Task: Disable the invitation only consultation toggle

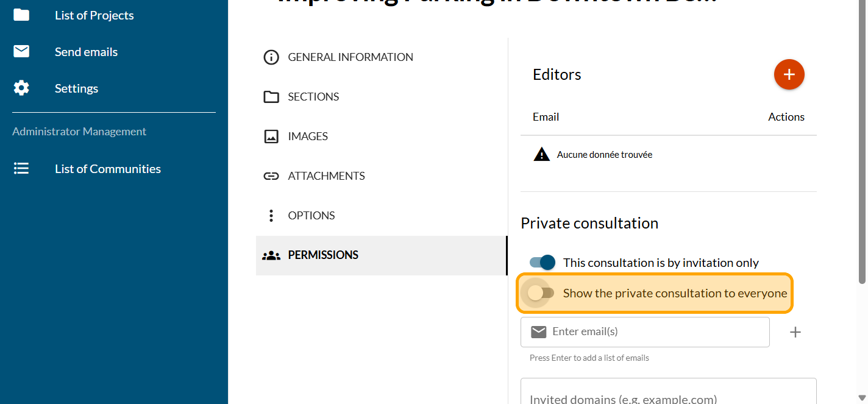Action: pos(542,263)
